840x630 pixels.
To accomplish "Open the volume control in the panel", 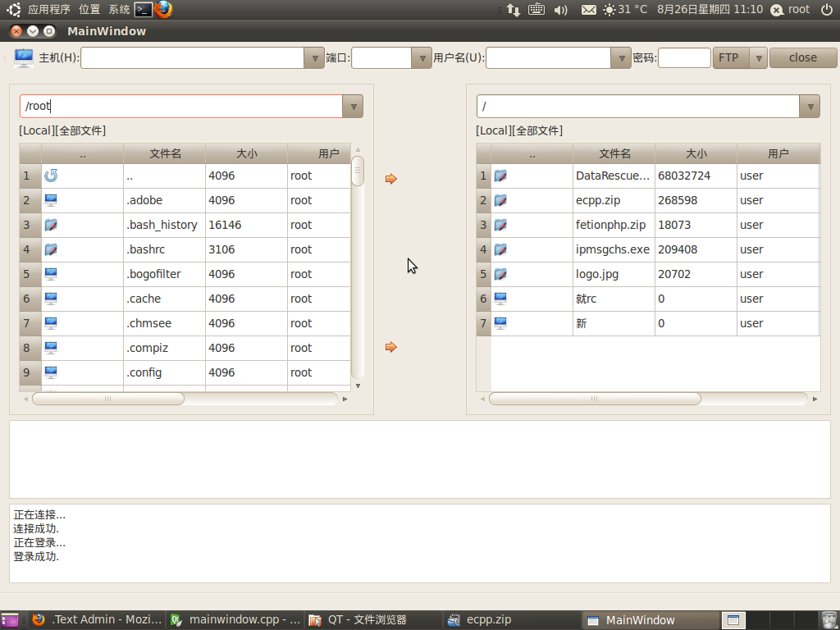I will [x=561, y=10].
